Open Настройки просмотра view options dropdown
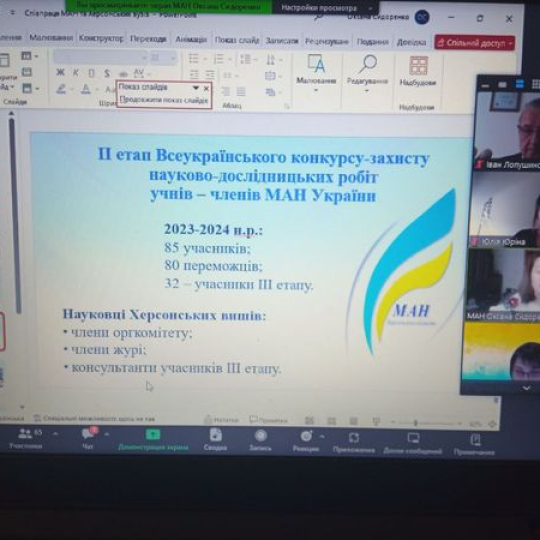Viewport: 540px width, 540px height. pyautogui.click(x=325, y=8)
